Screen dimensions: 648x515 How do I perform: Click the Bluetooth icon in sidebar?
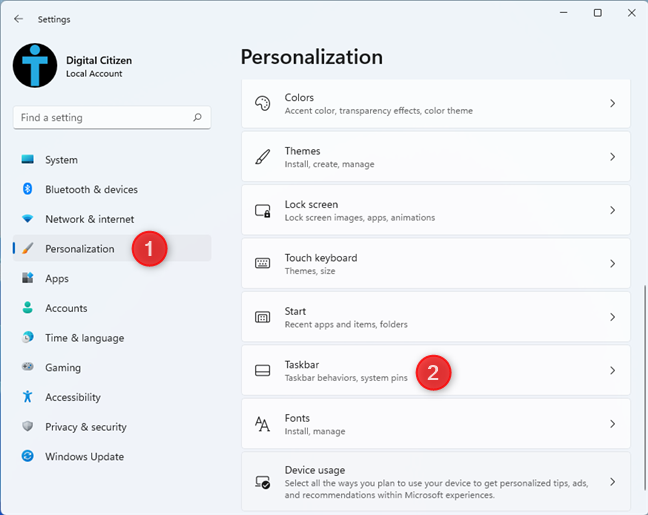coord(28,189)
